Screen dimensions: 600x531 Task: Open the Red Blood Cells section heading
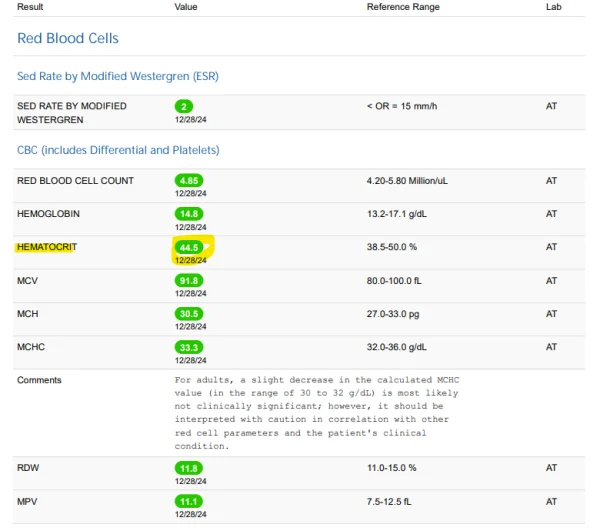[x=67, y=39]
